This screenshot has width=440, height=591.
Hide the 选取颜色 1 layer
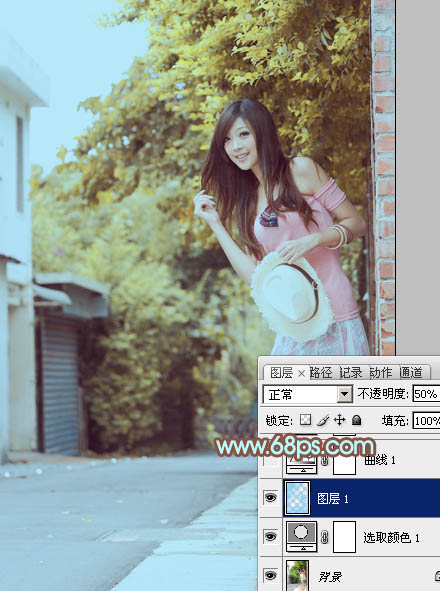click(x=271, y=536)
